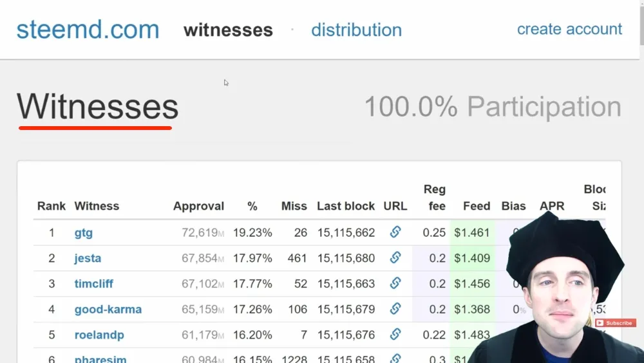Screen dimensions: 644x363
Task: Open the steemd.com home link
Action: coord(88,30)
